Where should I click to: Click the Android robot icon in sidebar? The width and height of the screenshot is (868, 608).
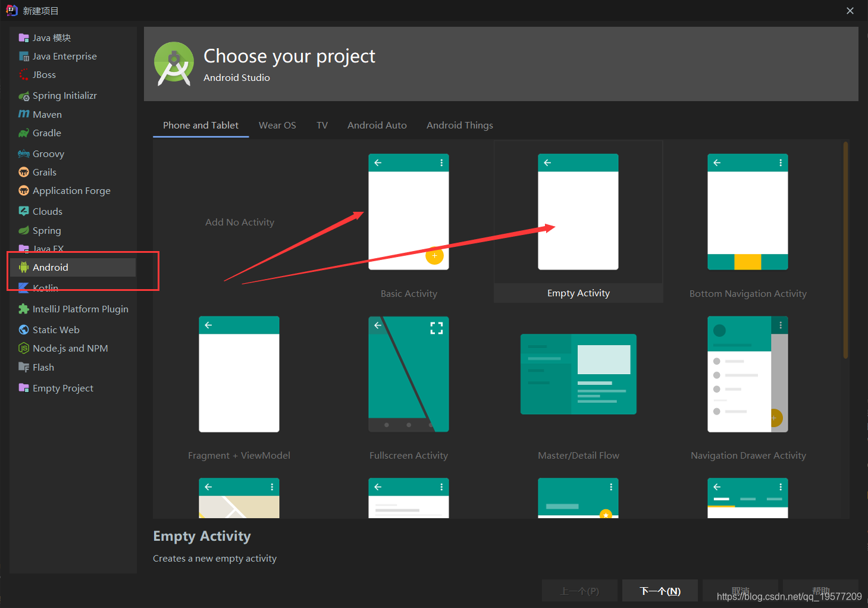pyautogui.click(x=24, y=268)
